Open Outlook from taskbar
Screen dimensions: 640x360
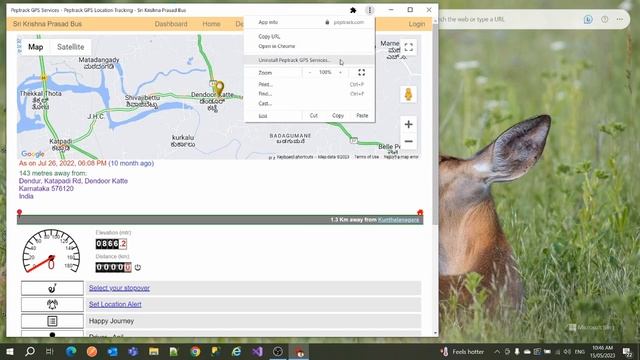click(x=112, y=351)
